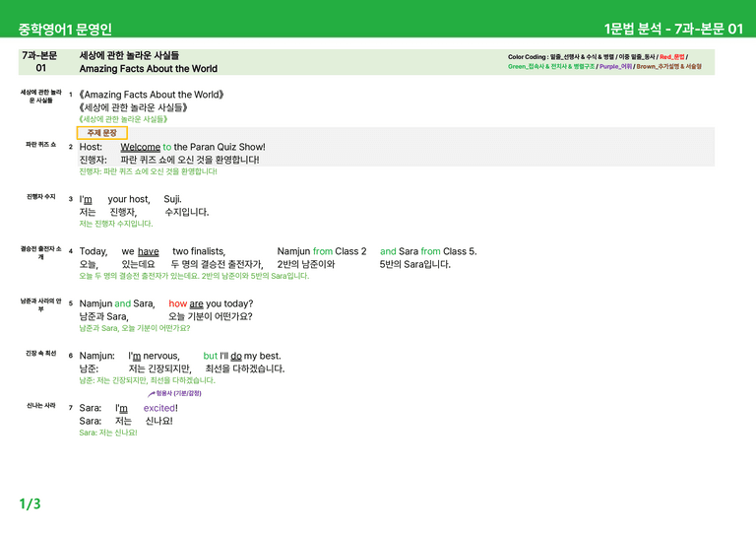Click the black translation '파란 퀴즈 쇼에 오신 것을 환영합니다!'
Viewport: 756px width, 535px height.
[190, 160]
